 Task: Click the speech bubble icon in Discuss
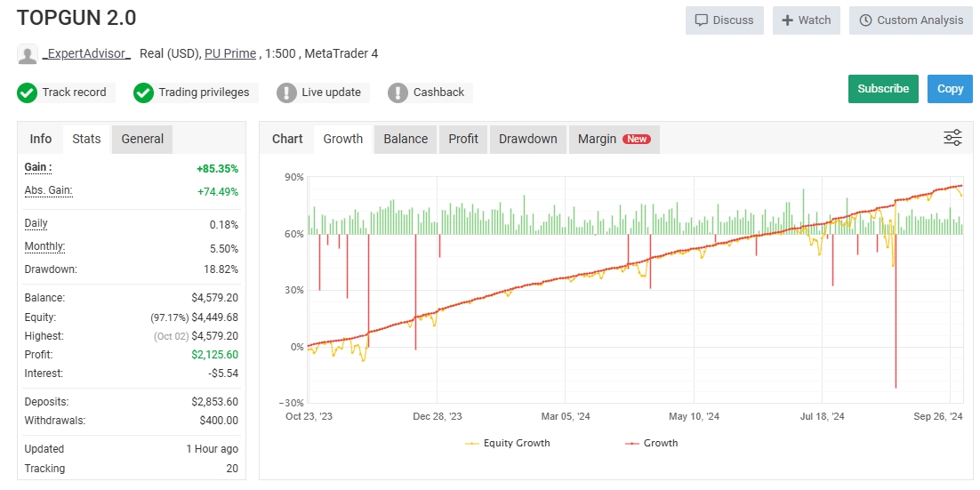(702, 20)
